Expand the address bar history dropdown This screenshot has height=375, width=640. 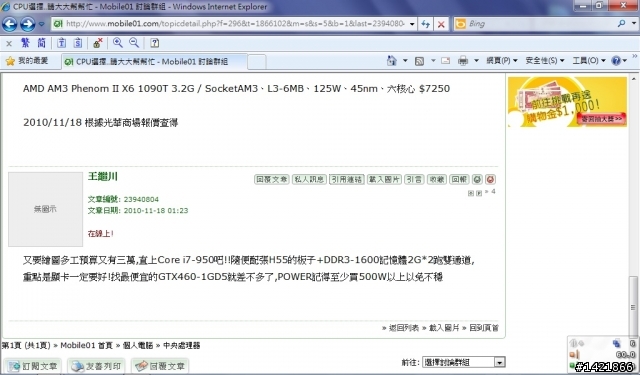412,24
